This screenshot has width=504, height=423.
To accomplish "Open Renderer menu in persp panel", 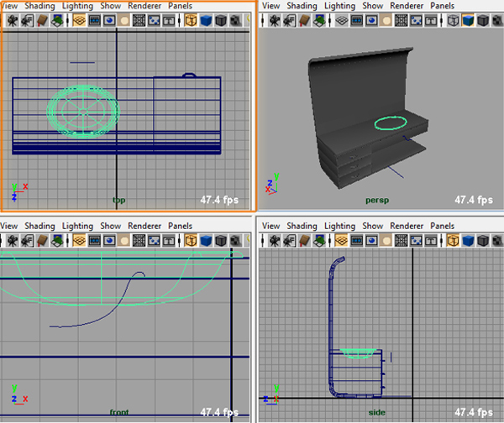I will coord(407,6).
